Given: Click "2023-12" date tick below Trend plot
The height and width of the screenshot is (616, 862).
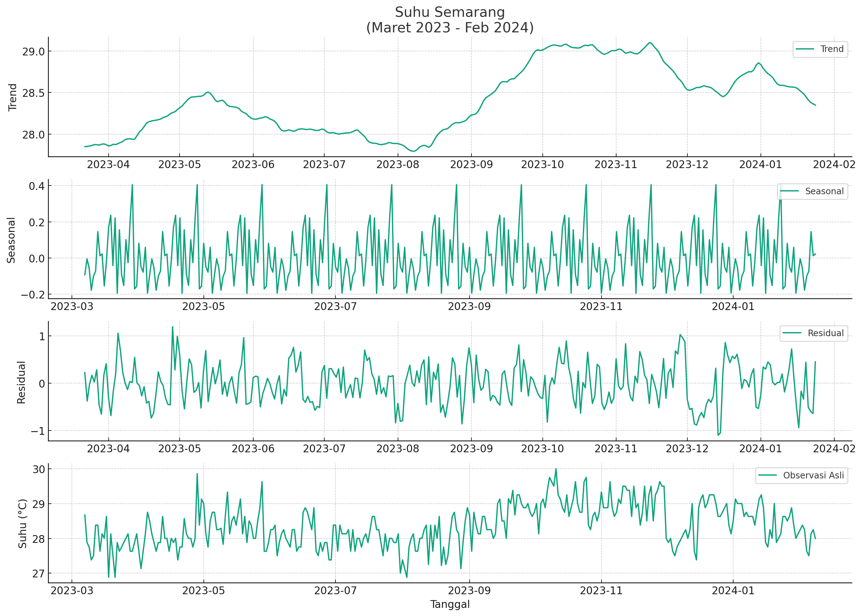Looking at the screenshot, I should [687, 165].
